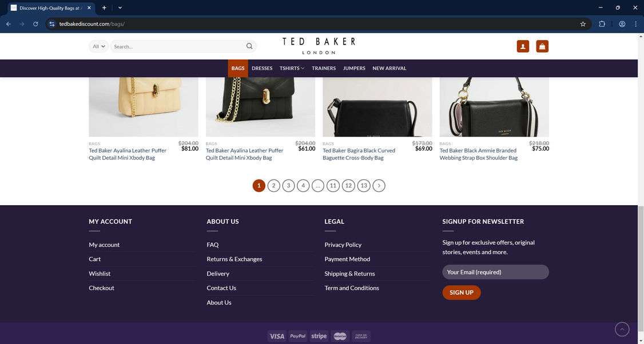Go to pagination page 13

[364, 186]
